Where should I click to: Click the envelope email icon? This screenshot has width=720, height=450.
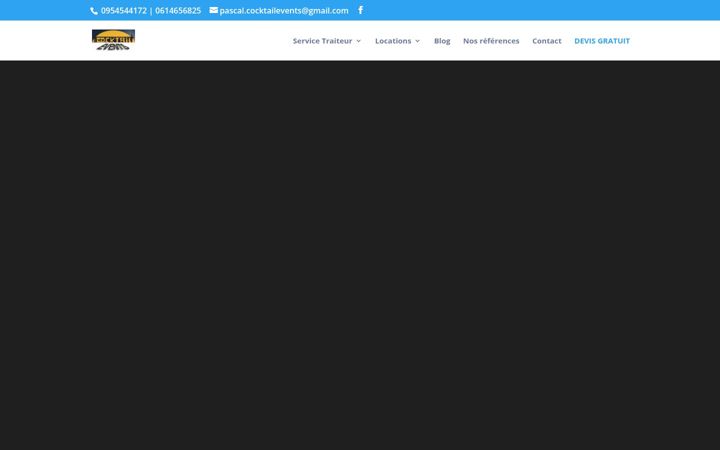(x=214, y=10)
